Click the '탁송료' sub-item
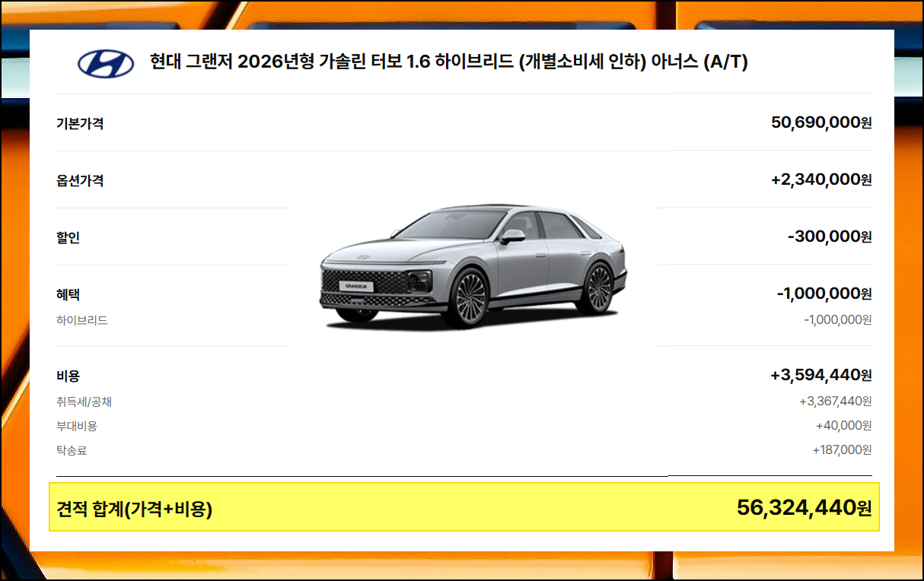This screenshot has width=924, height=581. [x=72, y=450]
